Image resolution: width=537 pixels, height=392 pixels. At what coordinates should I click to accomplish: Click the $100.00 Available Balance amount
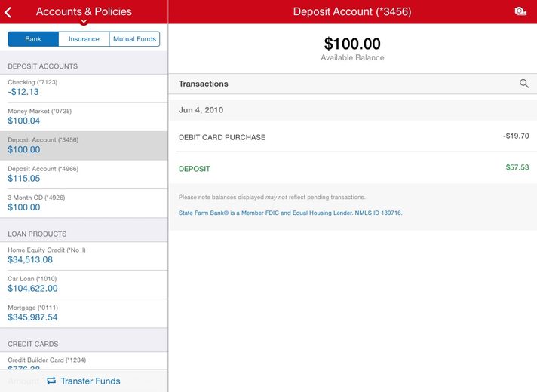tap(352, 44)
